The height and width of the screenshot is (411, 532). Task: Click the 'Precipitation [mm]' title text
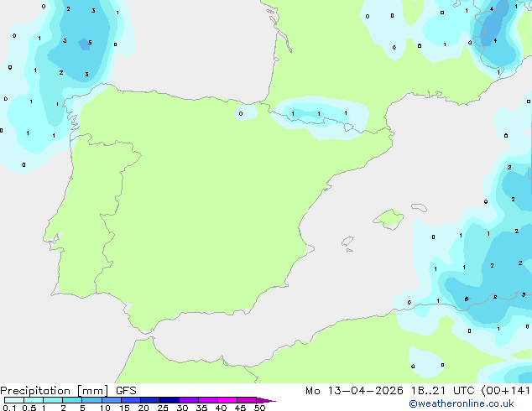(x=55, y=391)
